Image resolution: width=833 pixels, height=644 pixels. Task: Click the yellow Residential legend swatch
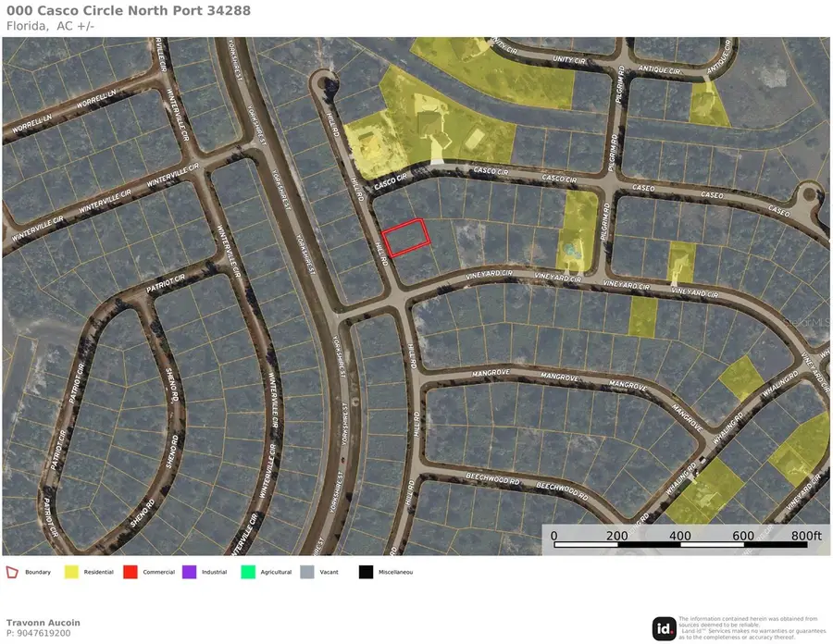(71, 572)
